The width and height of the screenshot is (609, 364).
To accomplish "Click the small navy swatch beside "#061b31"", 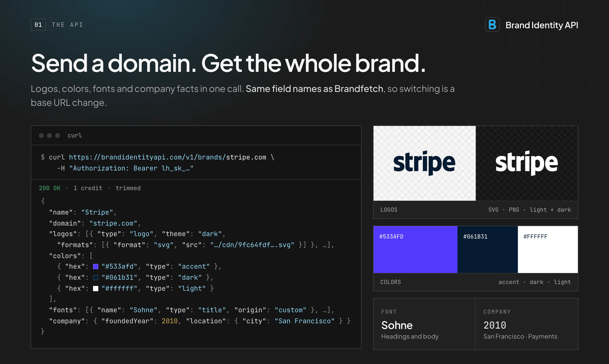I will pyautogui.click(x=95, y=277).
